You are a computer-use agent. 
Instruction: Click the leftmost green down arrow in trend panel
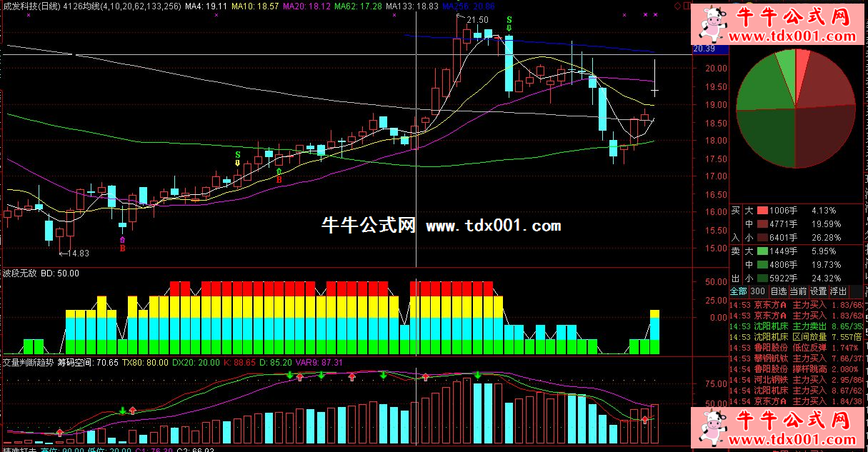pyautogui.click(x=123, y=410)
